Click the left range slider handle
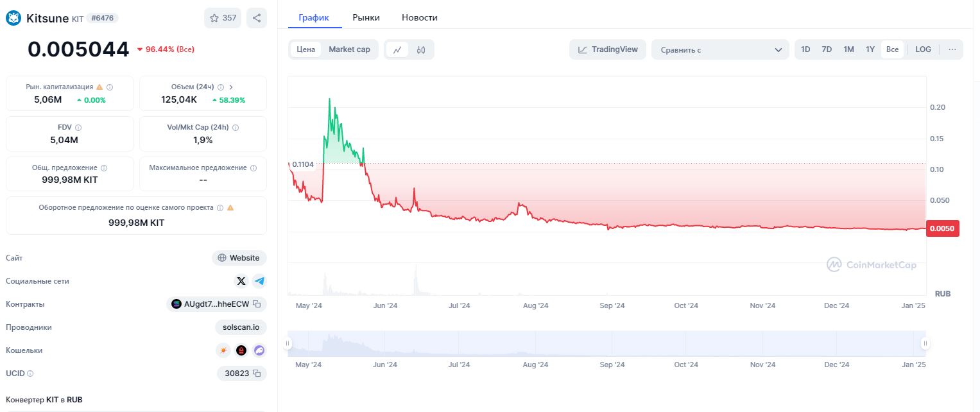The width and height of the screenshot is (980, 412). point(288,343)
